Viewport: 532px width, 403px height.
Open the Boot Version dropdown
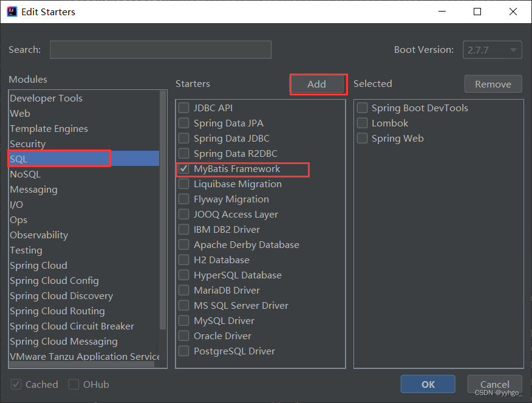point(492,50)
